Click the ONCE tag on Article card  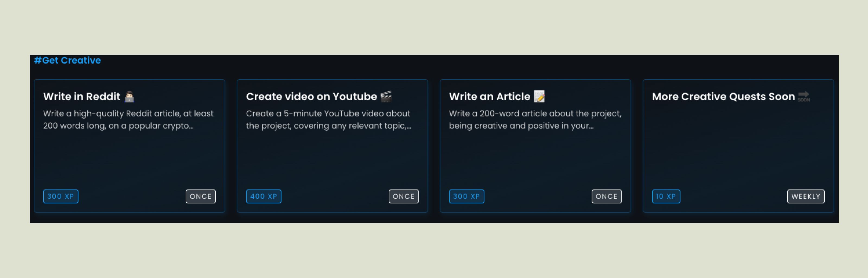607,196
